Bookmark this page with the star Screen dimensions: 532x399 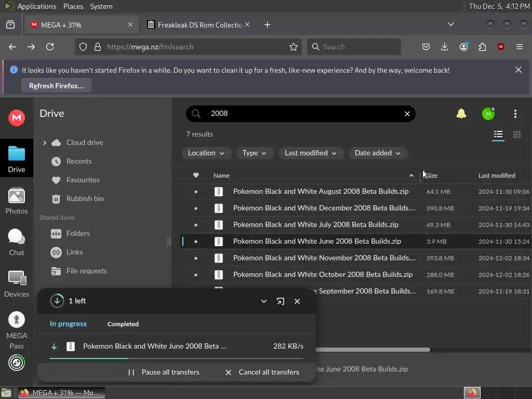pos(294,47)
